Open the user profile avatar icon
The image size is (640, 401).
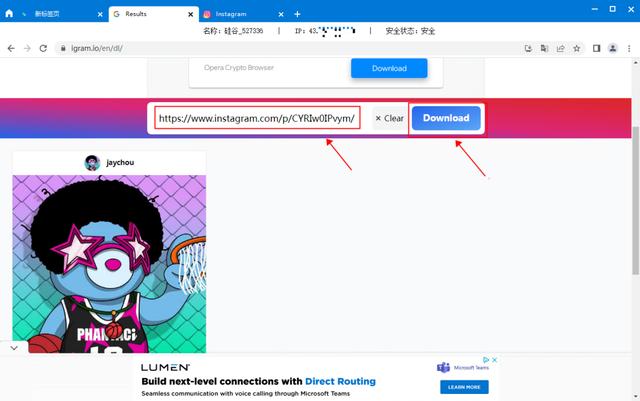click(613, 48)
